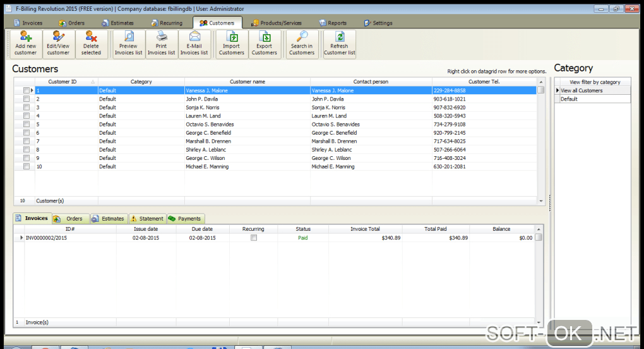Check the box for customer 7
This screenshot has height=349, width=644.
pyautogui.click(x=27, y=141)
